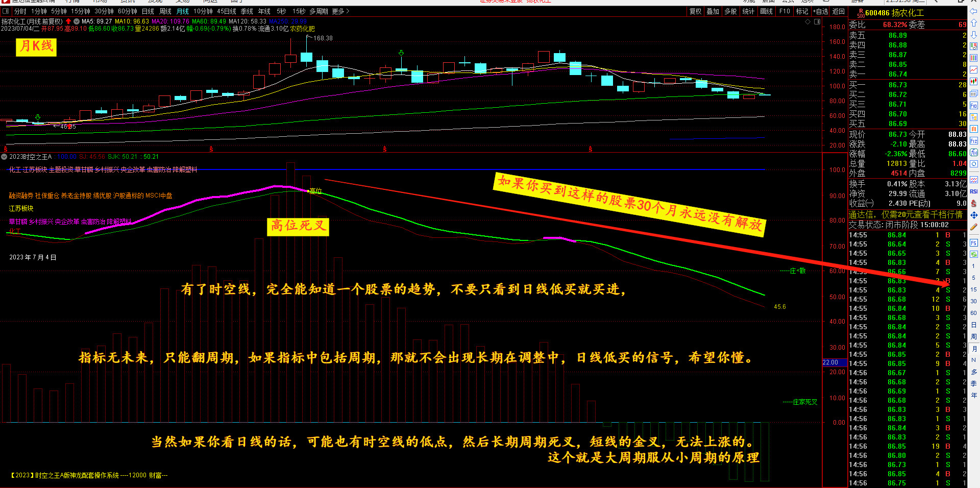Switch to 分时 intraday tab

pos(20,11)
